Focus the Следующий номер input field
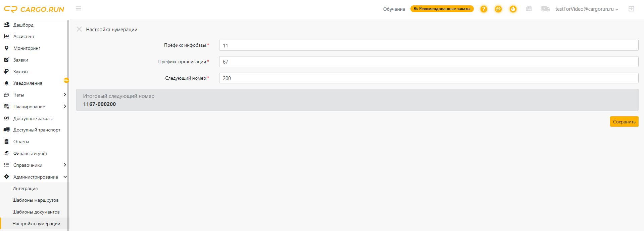The width and height of the screenshot is (644, 231). pyautogui.click(x=429, y=78)
